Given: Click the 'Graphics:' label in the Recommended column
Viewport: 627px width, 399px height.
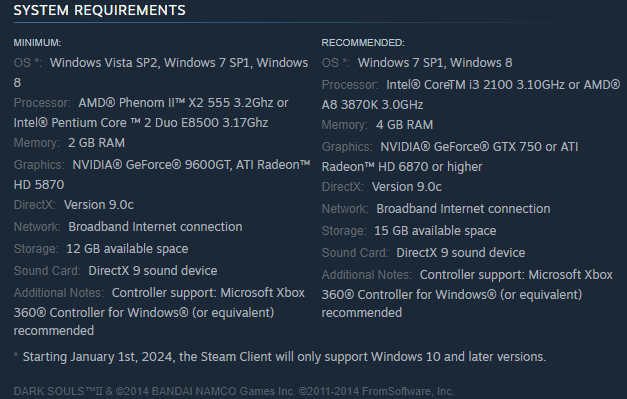Looking at the screenshot, I should (x=347, y=147).
